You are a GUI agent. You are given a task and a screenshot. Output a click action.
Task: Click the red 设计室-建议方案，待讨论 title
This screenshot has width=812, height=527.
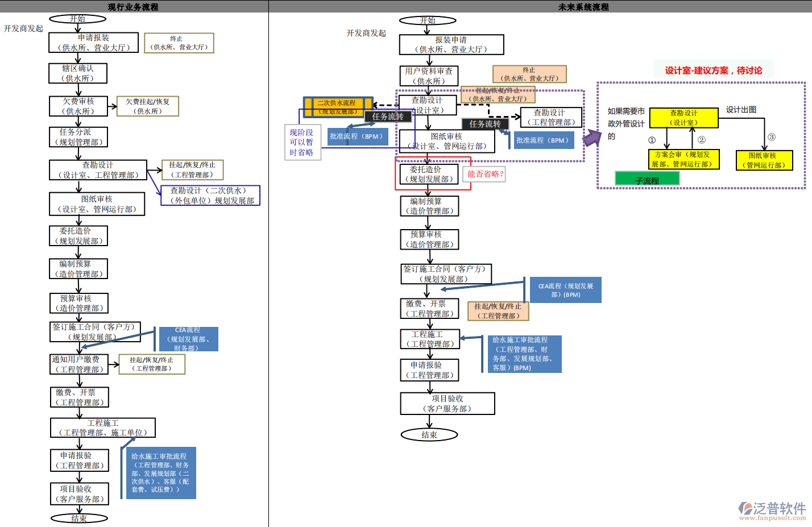tap(713, 70)
